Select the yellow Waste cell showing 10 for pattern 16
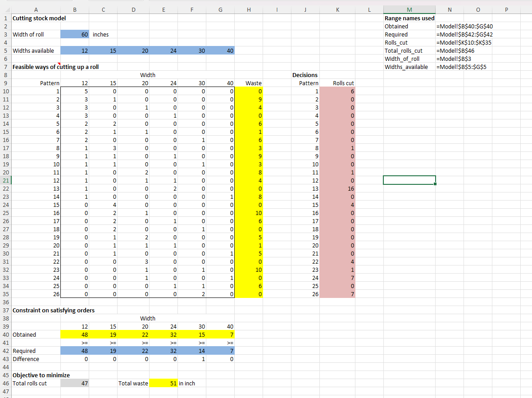Screen dimensions: 532x398 coord(248,213)
